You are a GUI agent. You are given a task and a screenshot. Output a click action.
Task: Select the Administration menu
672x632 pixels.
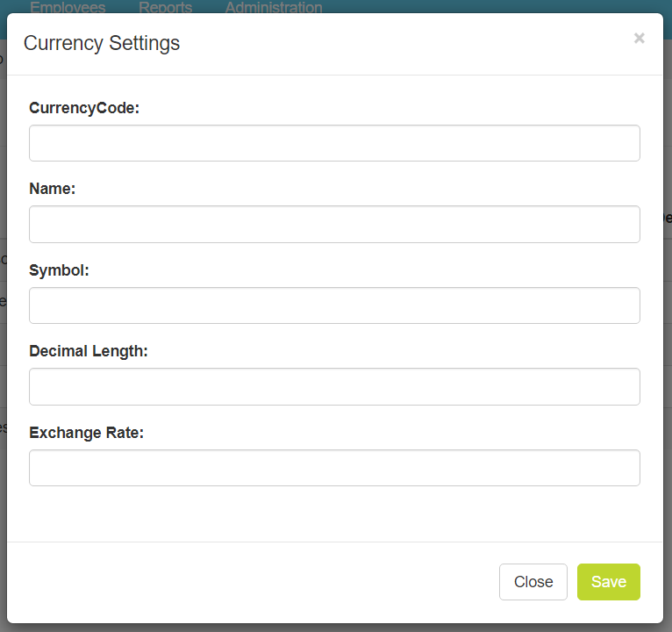pyautogui.click(x=274, y=7)
